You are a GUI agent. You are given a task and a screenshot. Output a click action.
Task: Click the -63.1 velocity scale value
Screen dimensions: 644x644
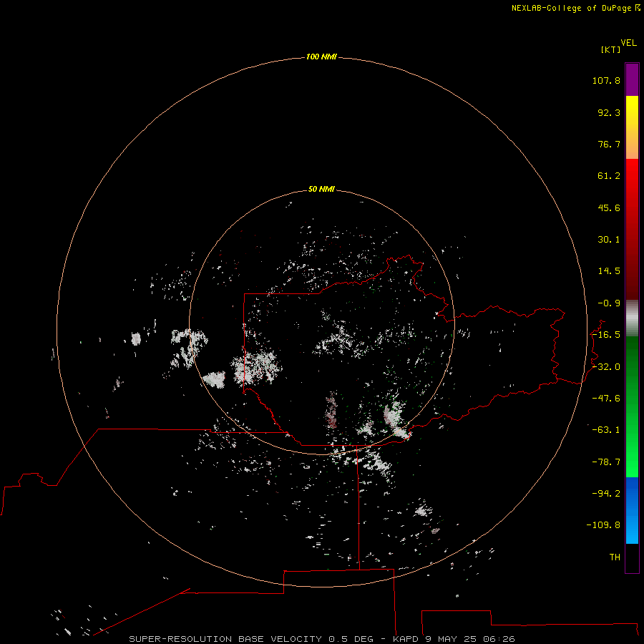[x=606, y=430]
